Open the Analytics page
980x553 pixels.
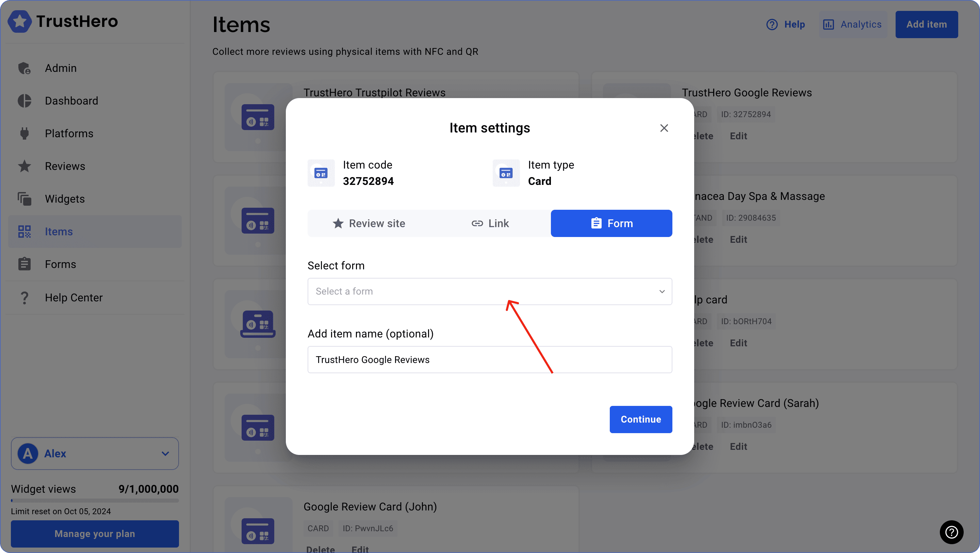click(852, 25)
